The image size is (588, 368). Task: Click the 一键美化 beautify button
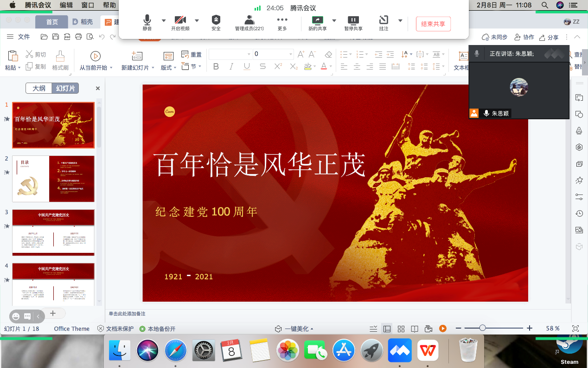point(294,329)
